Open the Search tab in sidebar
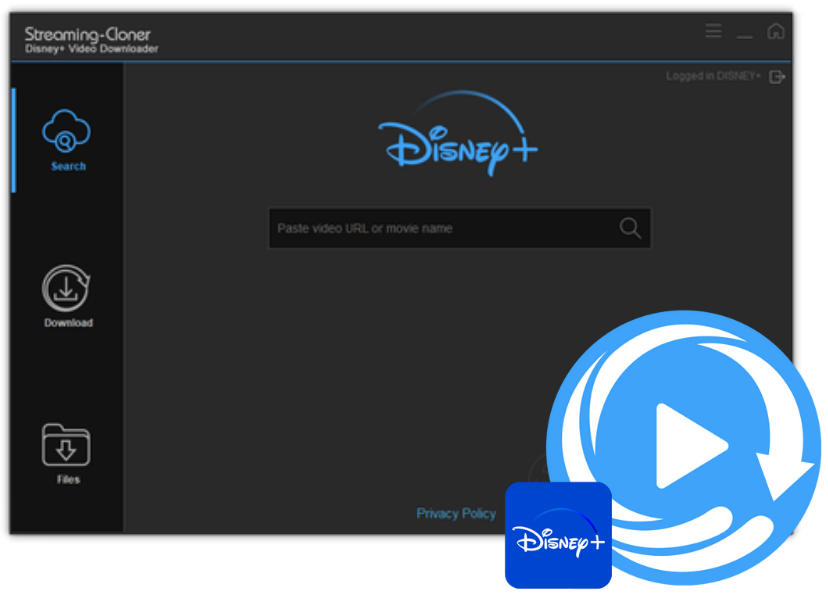Image resolution: width=828 pixels, height=594 pixels. (67, 140)
